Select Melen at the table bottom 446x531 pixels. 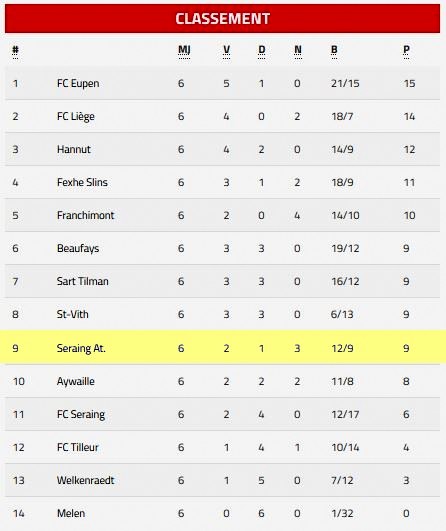click(x=71, y=513)
